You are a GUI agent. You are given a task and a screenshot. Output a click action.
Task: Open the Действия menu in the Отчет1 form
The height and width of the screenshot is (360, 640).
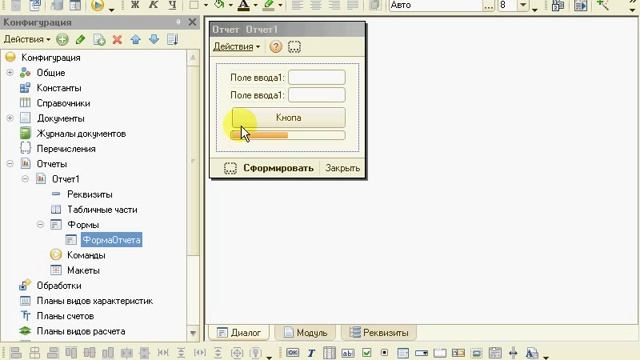236,47
